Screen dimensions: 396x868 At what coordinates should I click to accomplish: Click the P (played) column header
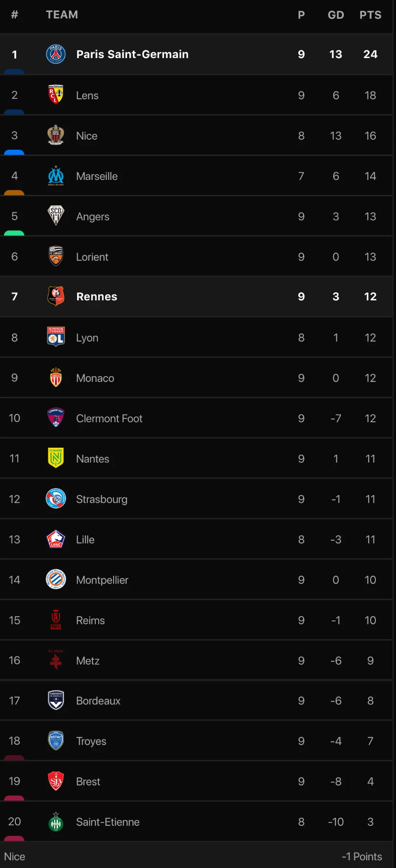[x=301, y=15]
